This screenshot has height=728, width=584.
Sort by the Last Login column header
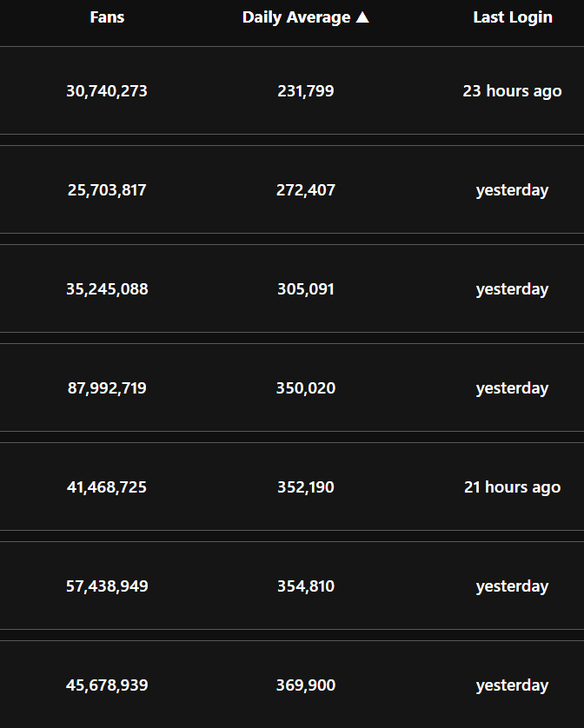point(512,17)
